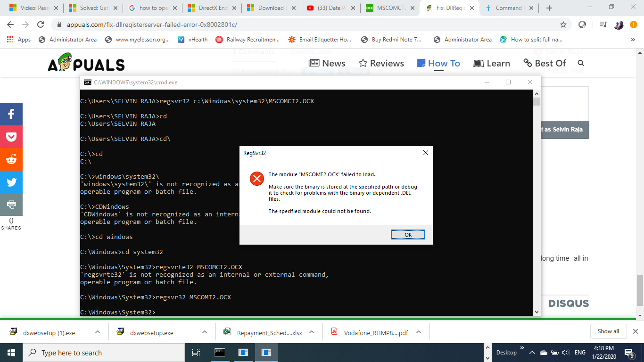This screenshot has width=644, height=362.
Task: Click the command prompt scroll down arrow
Action: coord(537,312)
